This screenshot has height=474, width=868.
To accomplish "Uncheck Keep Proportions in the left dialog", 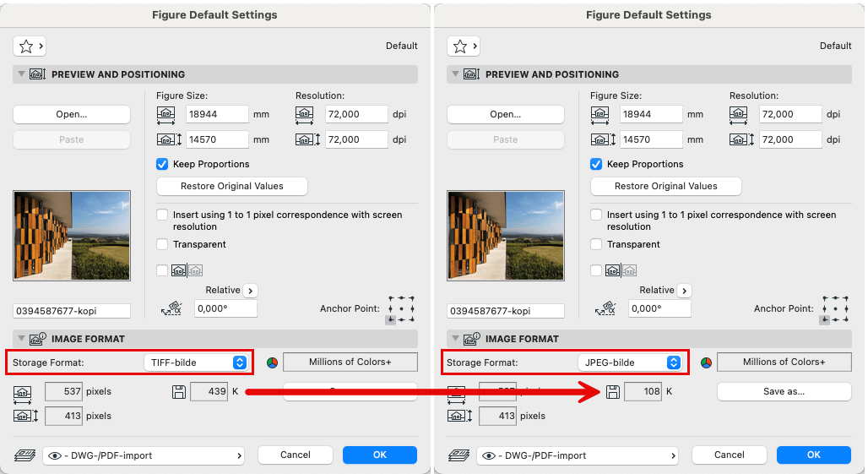I will (162, 164).
